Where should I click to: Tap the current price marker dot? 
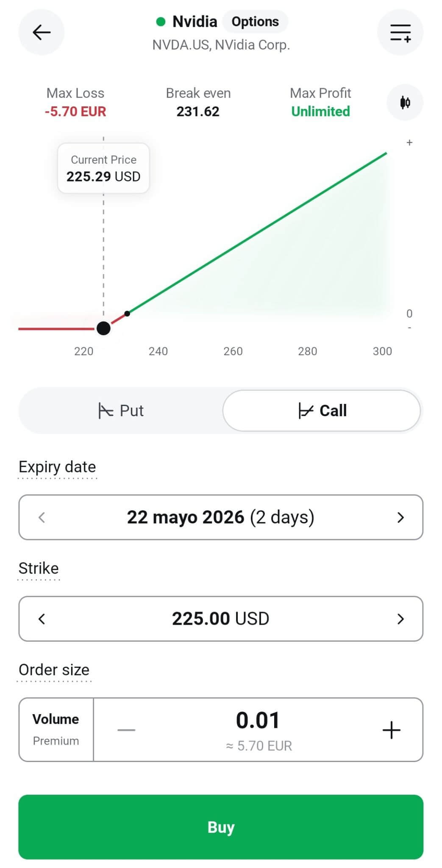pyautogui.click(x=103, y=328)
